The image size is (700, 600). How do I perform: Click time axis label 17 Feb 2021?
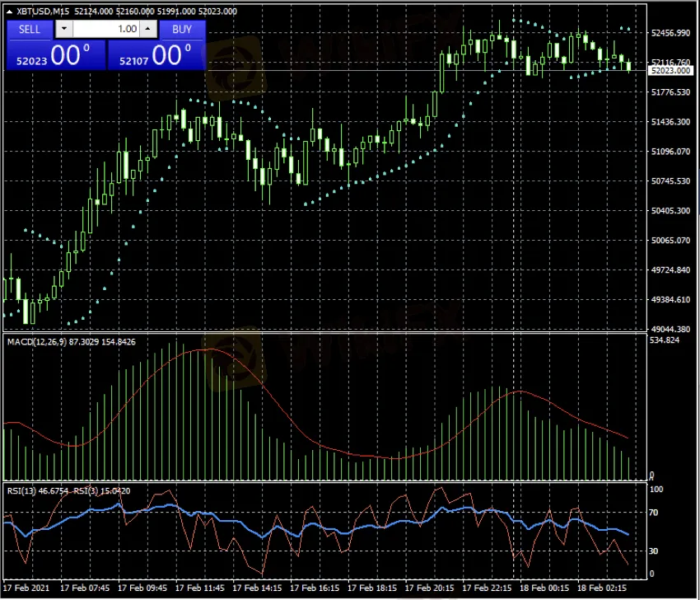26,588
